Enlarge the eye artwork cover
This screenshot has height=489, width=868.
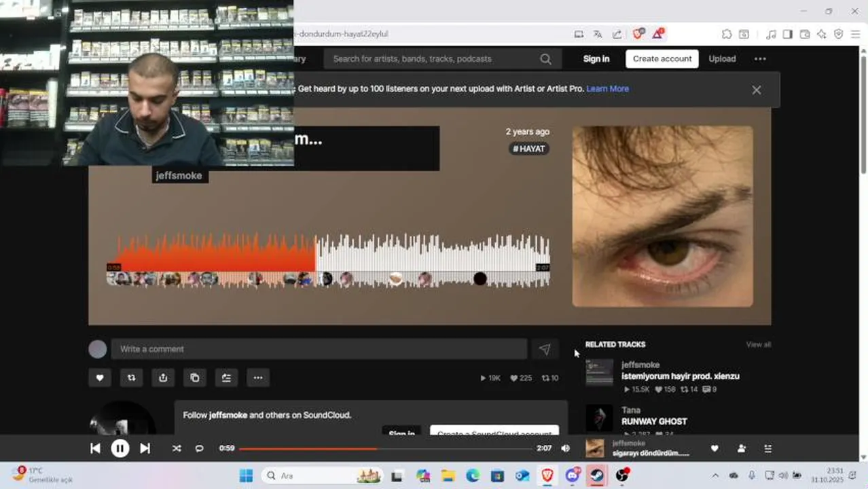tap(662, 216)
